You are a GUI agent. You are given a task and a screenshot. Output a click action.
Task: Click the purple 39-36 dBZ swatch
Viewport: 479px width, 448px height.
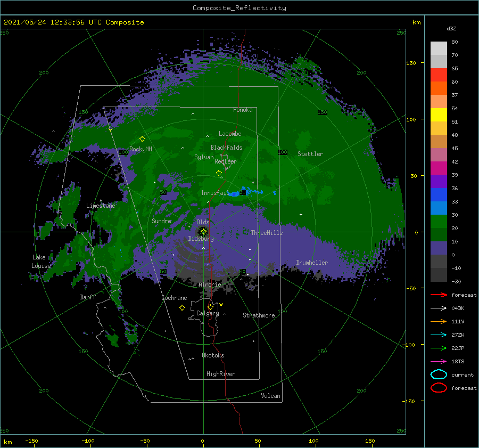point(439,181)
